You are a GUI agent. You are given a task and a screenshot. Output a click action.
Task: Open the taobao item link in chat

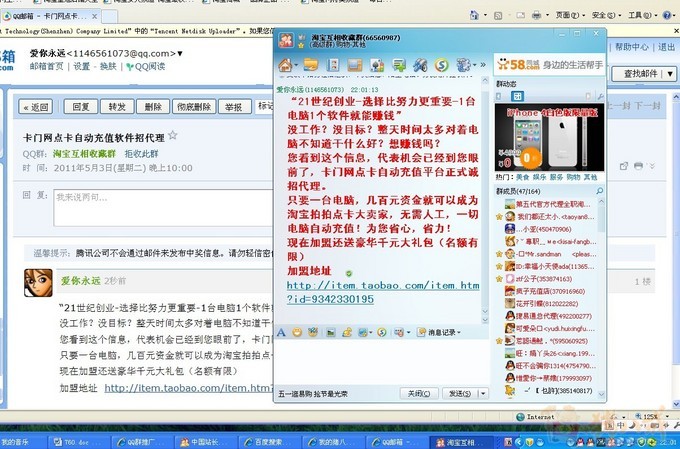[x=382, y=292]
